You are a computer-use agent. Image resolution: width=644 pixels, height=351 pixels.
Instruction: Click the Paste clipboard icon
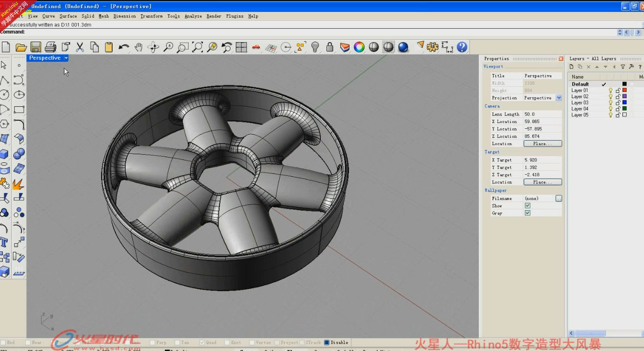109,47
